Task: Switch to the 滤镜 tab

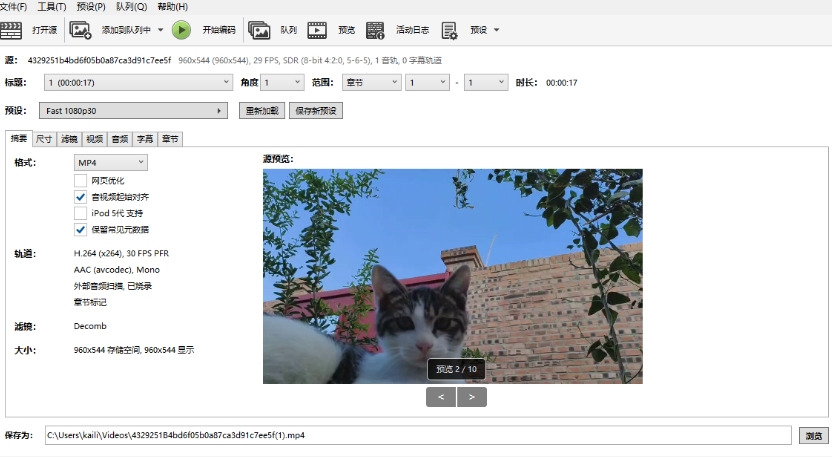Action: point(70,139)
